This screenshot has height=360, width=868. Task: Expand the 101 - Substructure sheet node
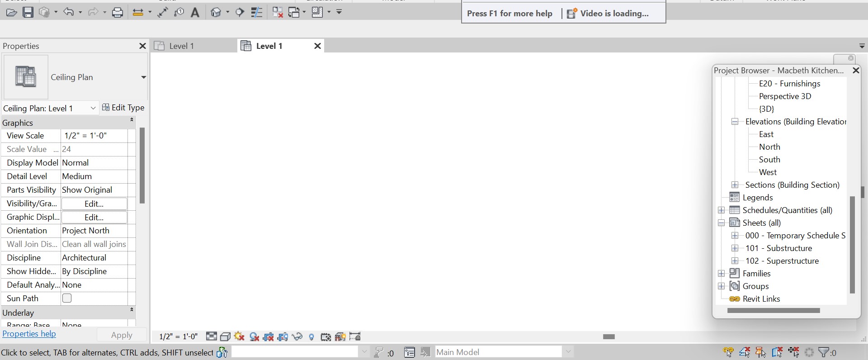tap(735, 248)
